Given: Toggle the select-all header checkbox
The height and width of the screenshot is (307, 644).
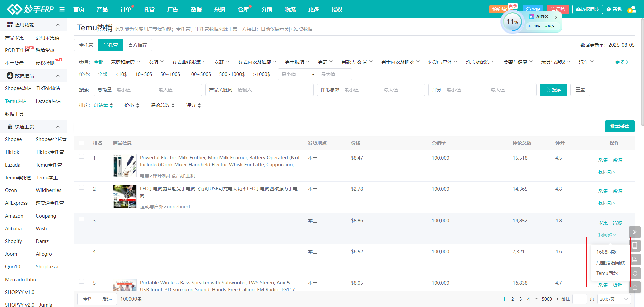Looking at the screenshot, I should coord(82,143).
